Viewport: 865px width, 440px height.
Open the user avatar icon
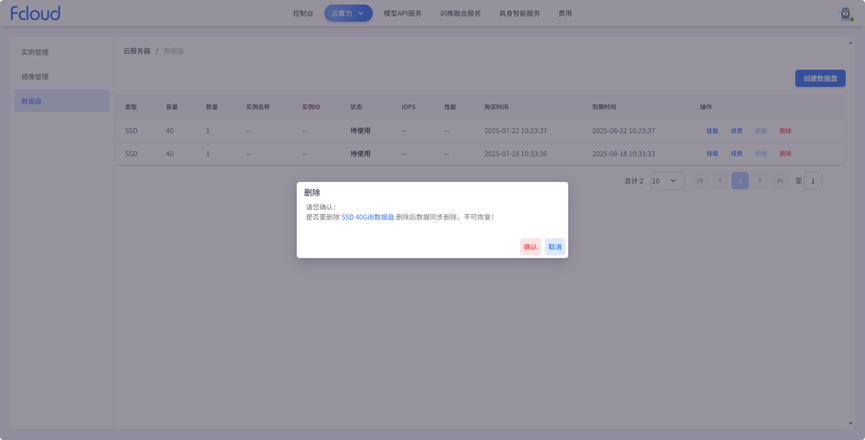(x=846, y=14)
